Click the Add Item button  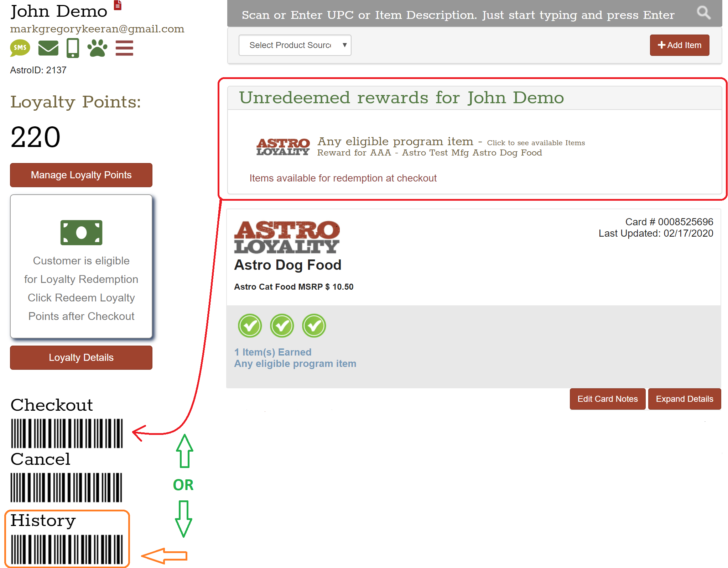click(679, 45)
